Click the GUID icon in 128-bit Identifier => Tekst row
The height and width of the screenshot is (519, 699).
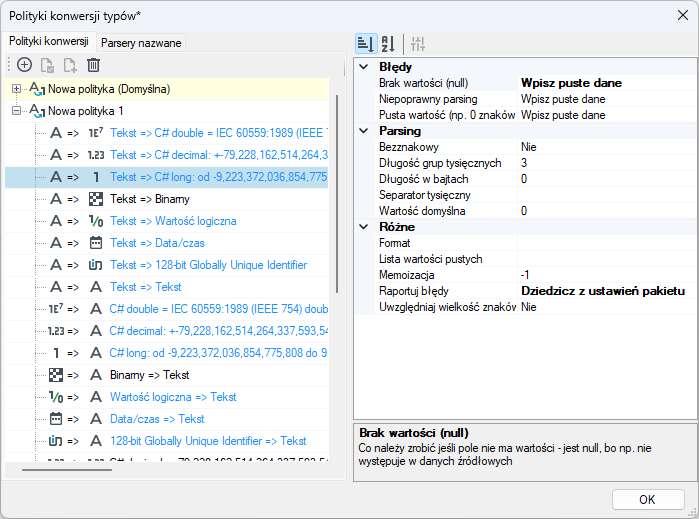click(56, 441)
